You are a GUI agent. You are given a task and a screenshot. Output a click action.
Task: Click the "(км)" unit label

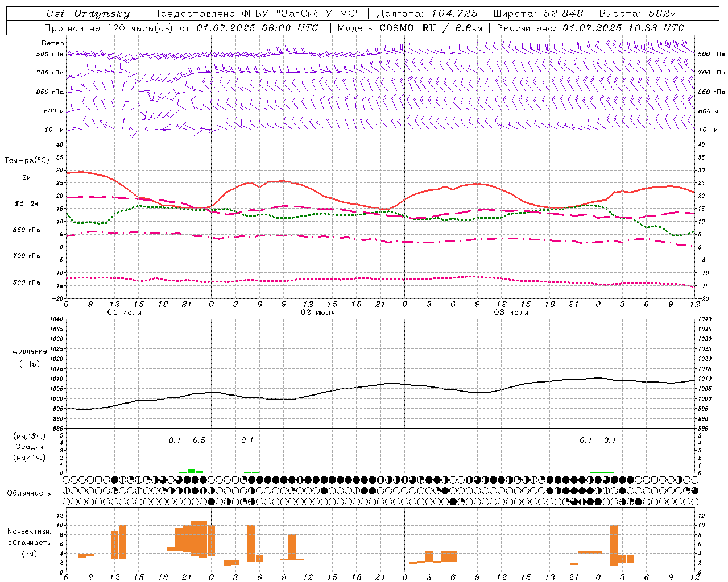(30, 554)
